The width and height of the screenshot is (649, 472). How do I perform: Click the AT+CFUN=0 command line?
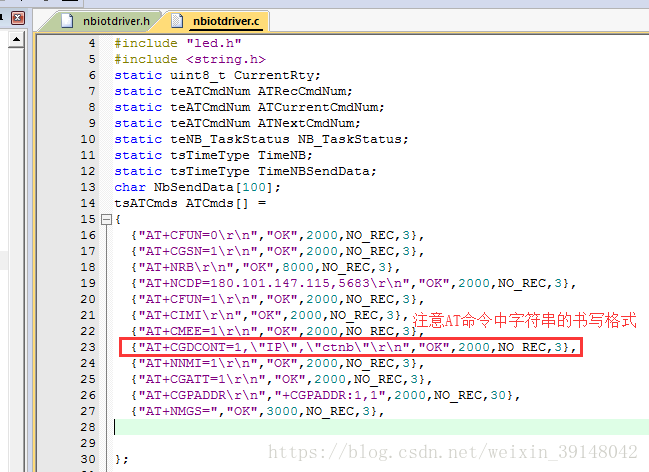[277, 235]
